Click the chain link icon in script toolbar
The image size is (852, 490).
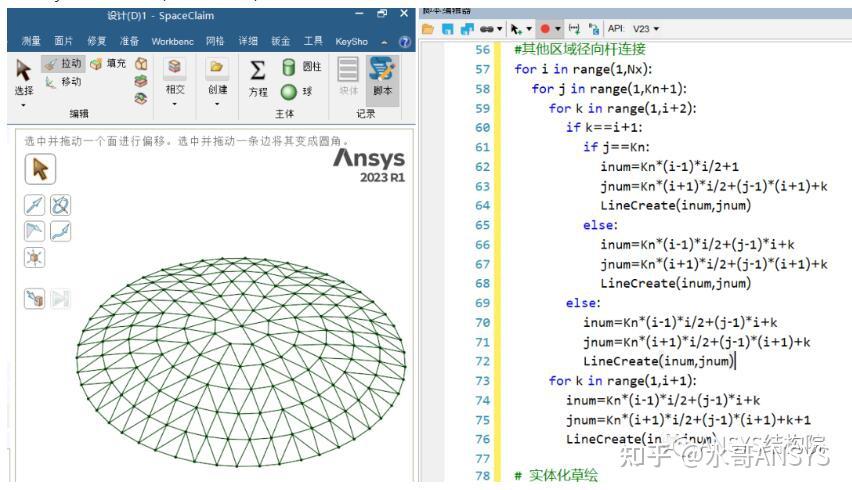[x=486, y=29]
